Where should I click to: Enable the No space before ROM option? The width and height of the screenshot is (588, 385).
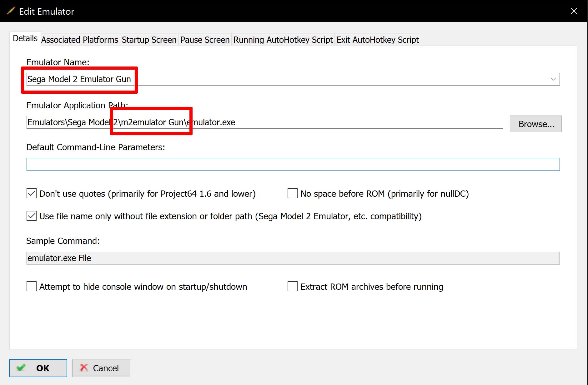[x=292, y=194]
